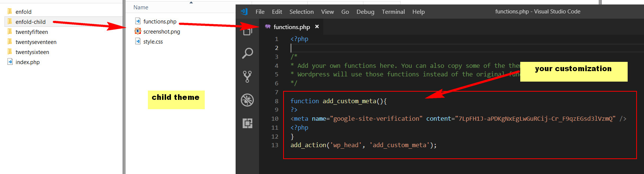Open the Search view in VS Code
Viewport: 644px width, 174px height.
pos(247,53)
